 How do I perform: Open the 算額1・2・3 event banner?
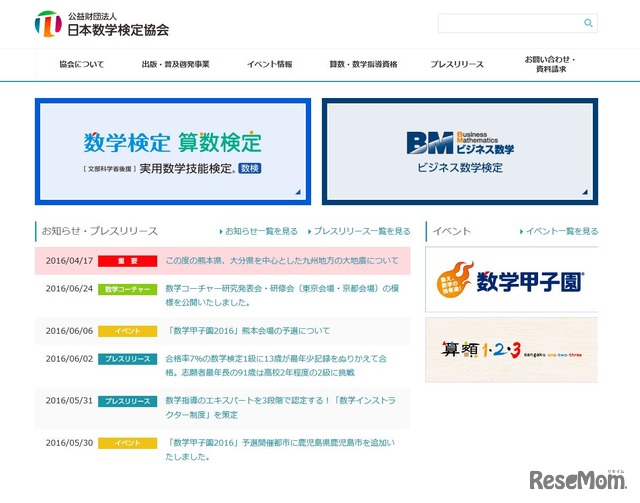(x=511, y=350)
